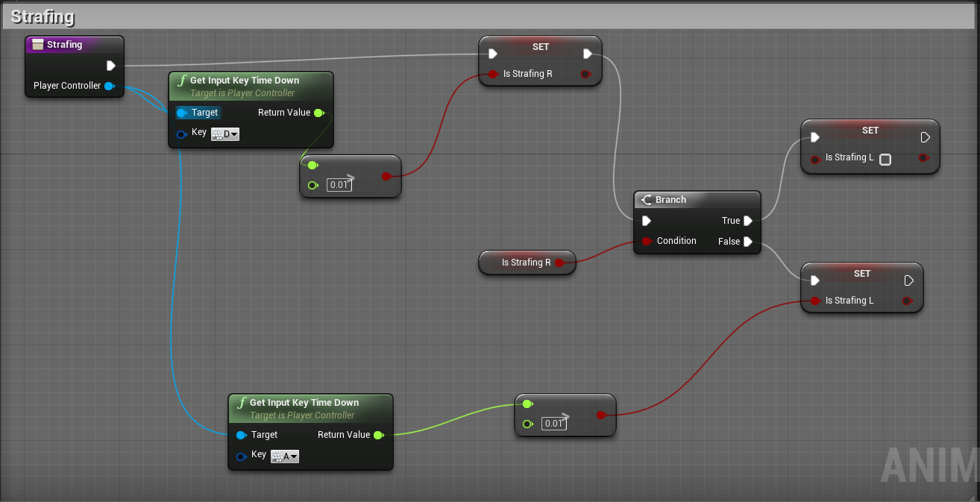Click the Player Controller output pin
Image resolution: width=980 pixels, height=502 pixels.
[109, 86]
